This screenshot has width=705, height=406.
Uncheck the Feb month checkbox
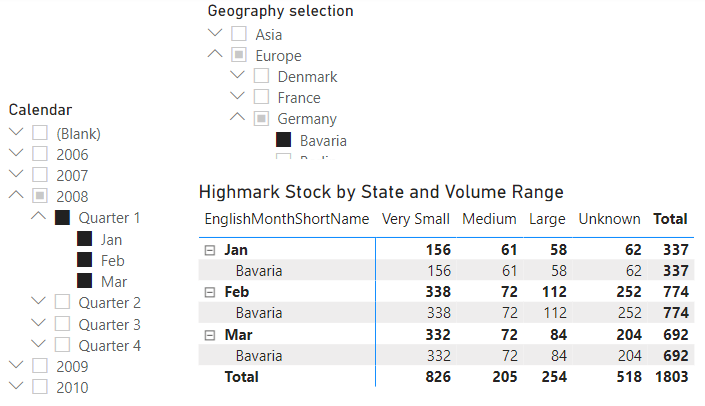pyautogui.click(x=84, y=260)
